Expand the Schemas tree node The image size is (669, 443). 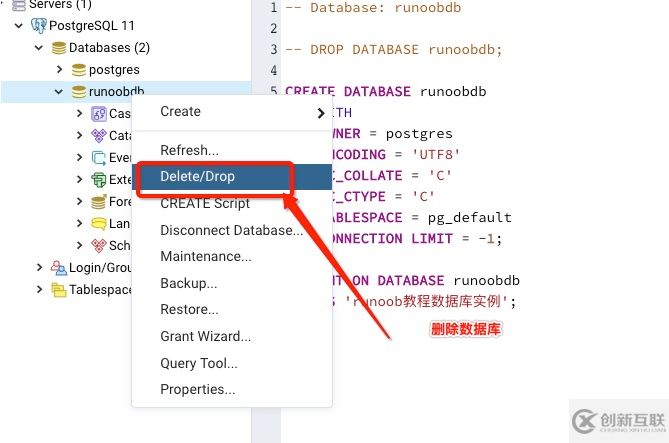click(x=79, y=245)
